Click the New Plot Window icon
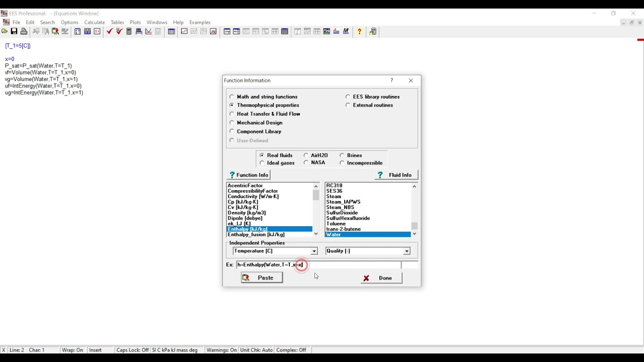The height and width of the screenshot is (362, 644). click(184, 31)
